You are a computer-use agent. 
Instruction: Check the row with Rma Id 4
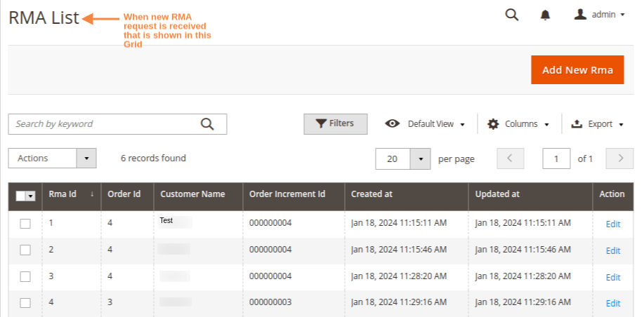25,303
